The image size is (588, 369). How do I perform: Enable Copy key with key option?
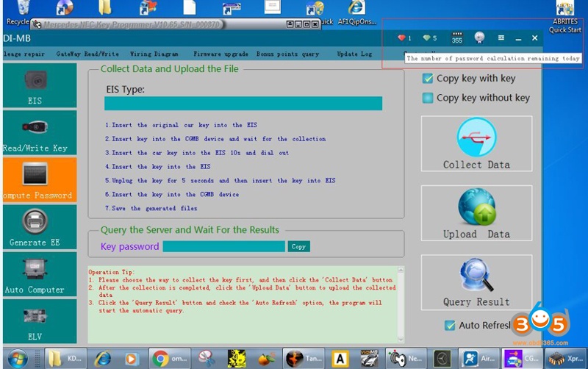[x=428, y=79]
